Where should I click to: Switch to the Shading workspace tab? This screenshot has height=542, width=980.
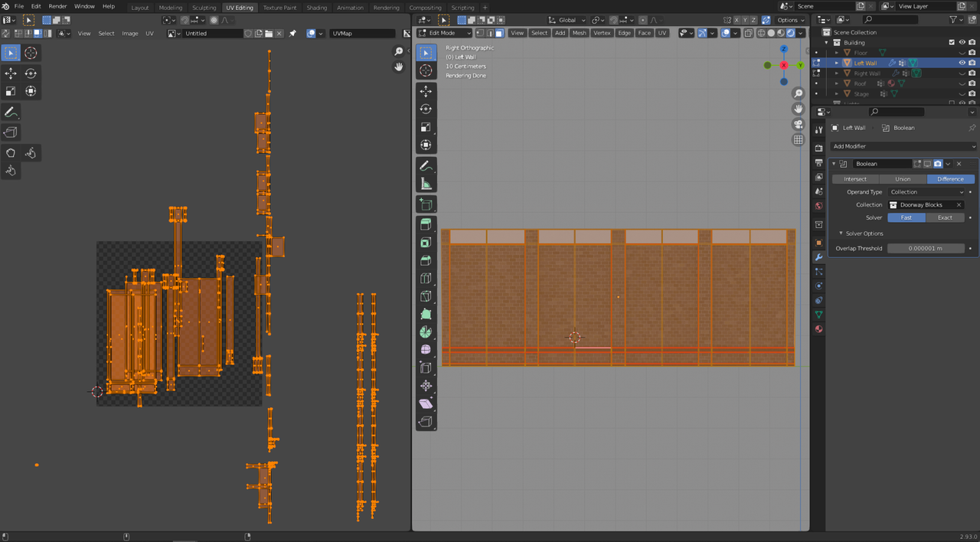coord(316,8)
